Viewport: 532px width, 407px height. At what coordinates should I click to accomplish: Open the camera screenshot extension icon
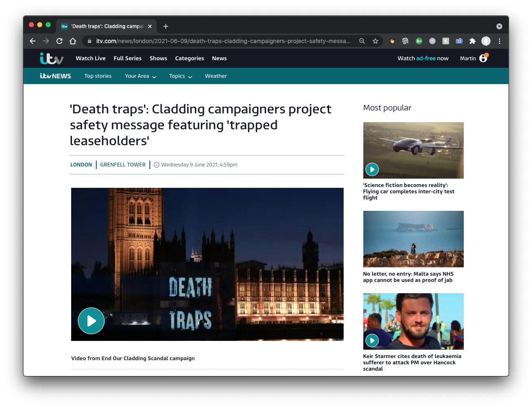459,41
